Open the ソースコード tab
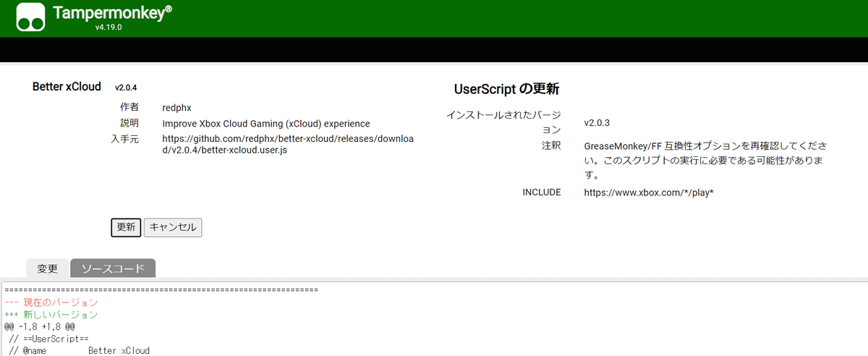 113,268
